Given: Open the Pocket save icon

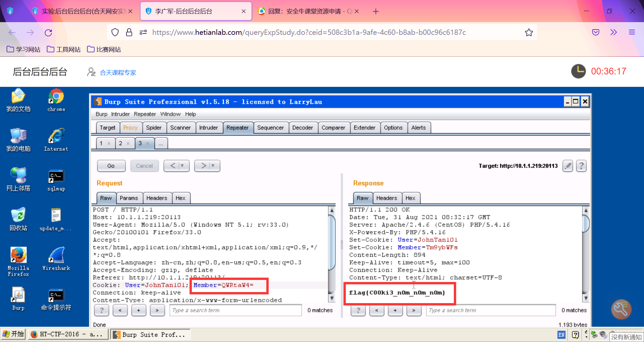Looking at the screenshot, I should (596, 33).
